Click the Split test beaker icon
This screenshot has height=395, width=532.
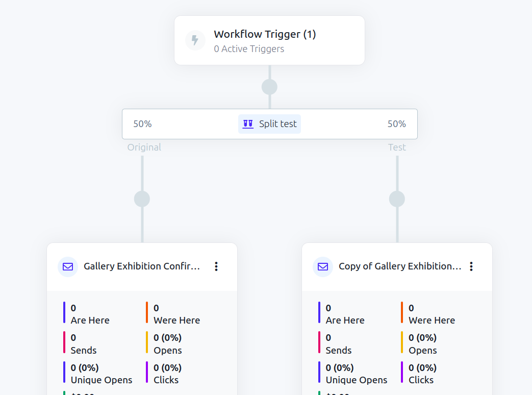(247, 124)
